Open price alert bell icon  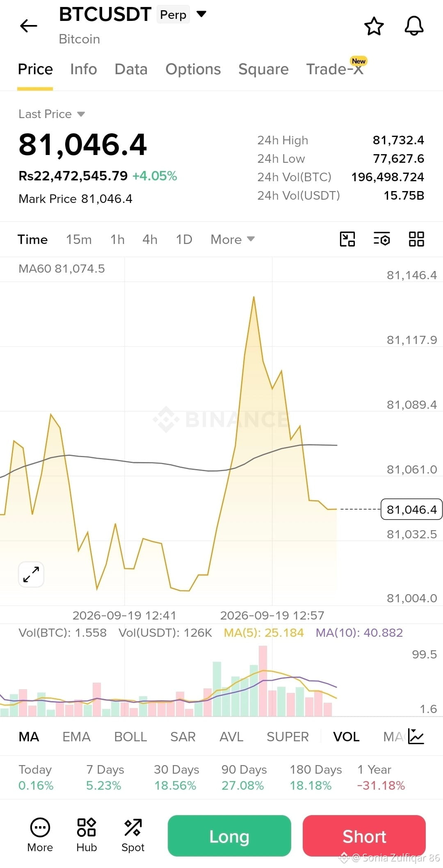414,26
